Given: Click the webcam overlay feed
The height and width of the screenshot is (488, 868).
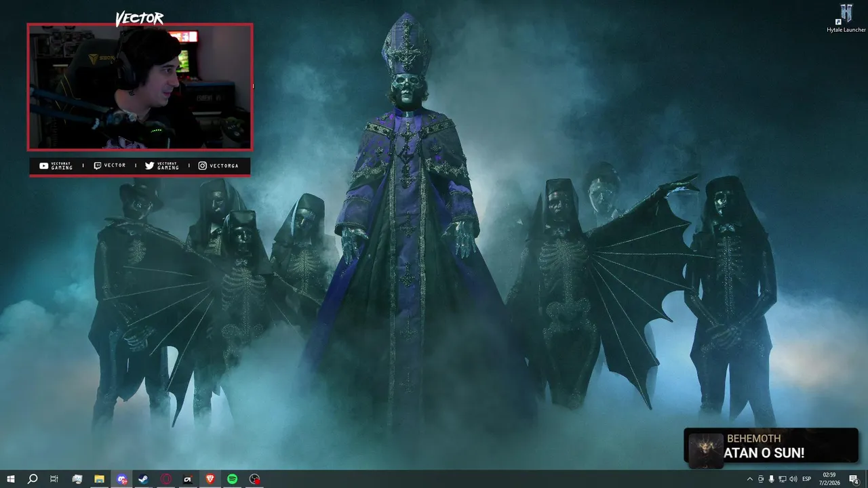Looking at the screenshot, I should pos(140,87).
